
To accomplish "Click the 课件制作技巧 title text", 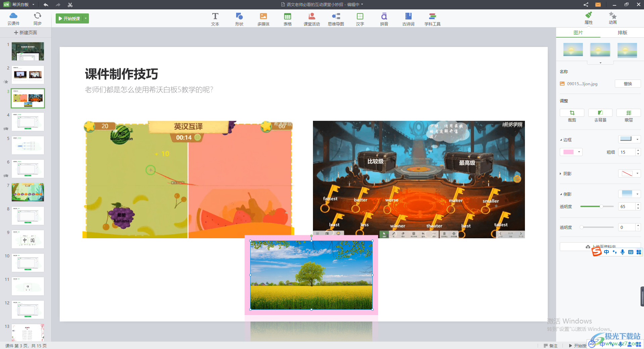I will 121,74.
